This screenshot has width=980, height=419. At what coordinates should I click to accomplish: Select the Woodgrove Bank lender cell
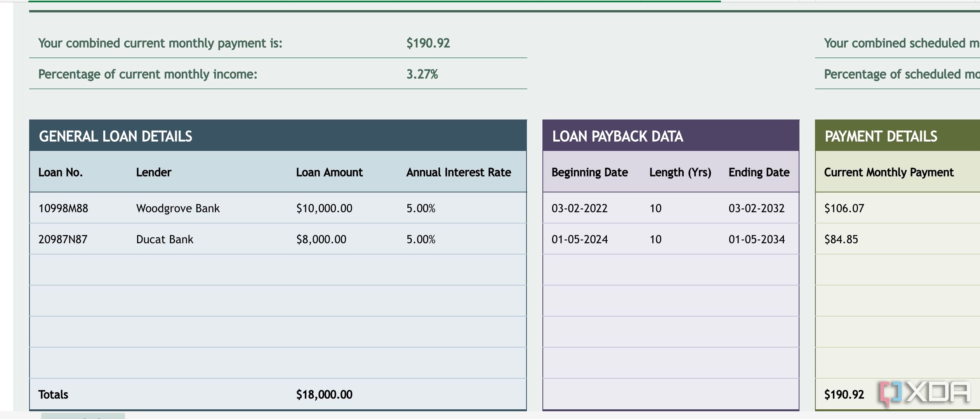(x=178, y=208)
